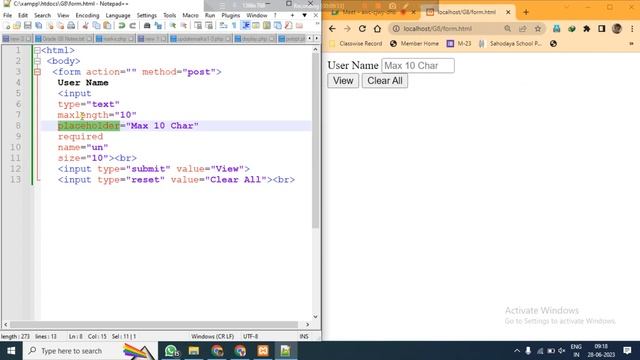
Task: Reload the page in Chrome
Action: pos(362,29)
